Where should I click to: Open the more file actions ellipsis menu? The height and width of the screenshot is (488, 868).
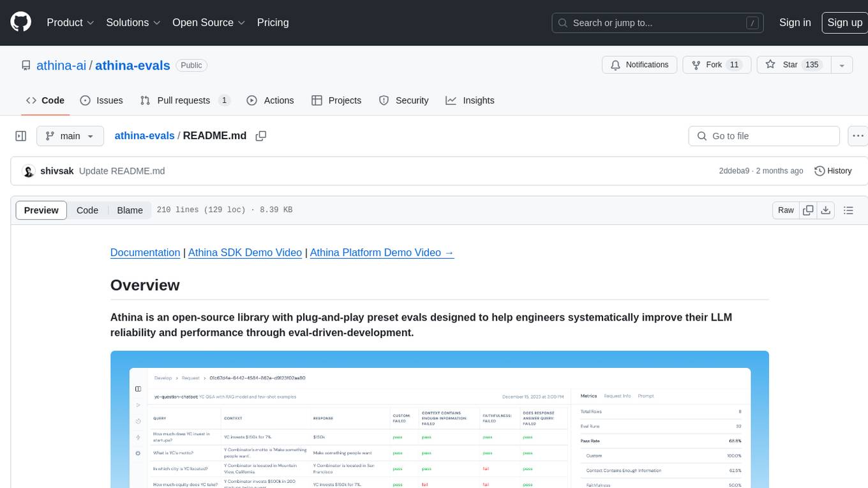858,136
